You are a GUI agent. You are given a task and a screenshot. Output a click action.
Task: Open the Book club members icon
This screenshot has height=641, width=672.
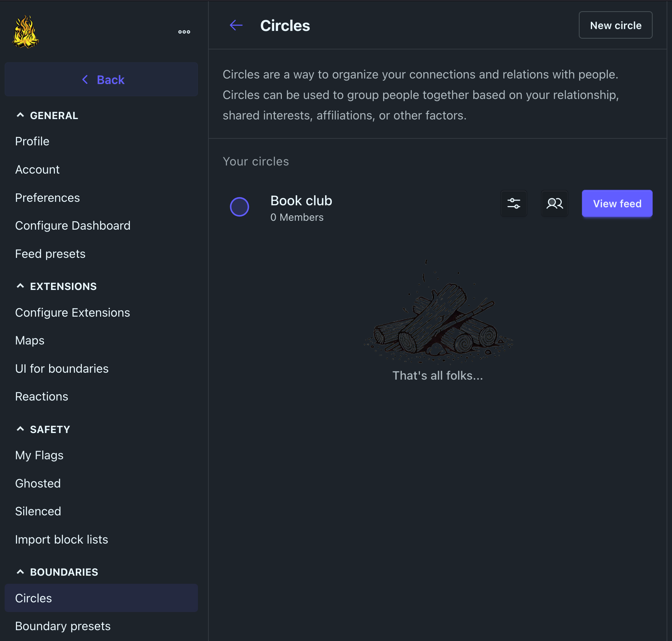click(554, 203)
